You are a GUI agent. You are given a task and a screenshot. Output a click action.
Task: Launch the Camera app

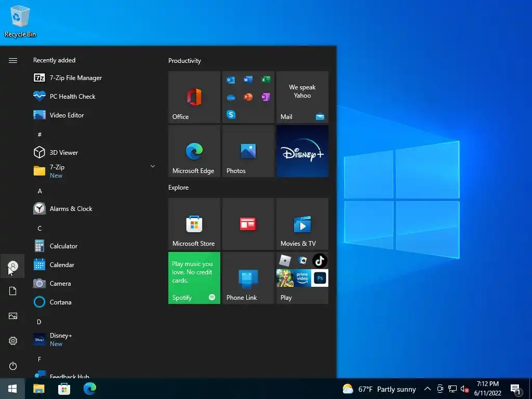coord(94,283)
